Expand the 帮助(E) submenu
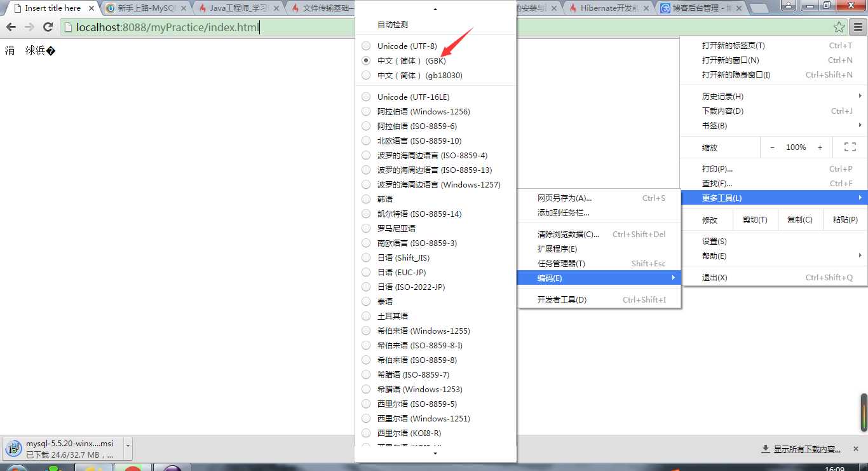This screenshot has width=868, height=471. click(773, 256)
